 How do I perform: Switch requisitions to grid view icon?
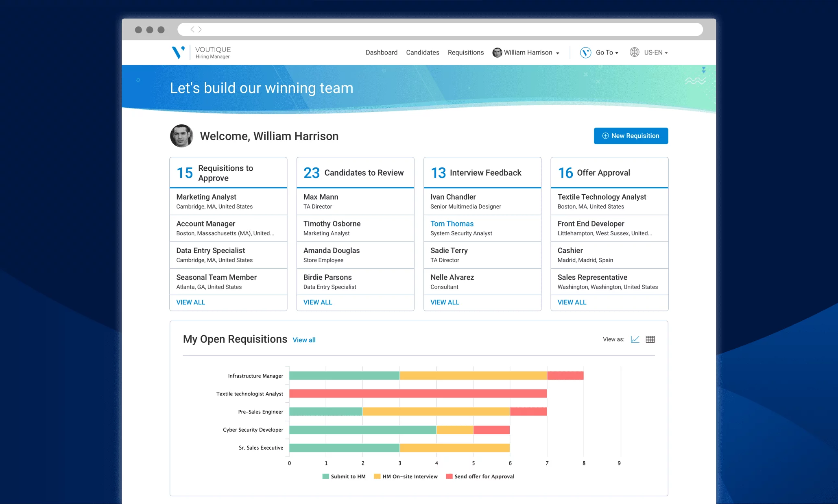(650, 339)
